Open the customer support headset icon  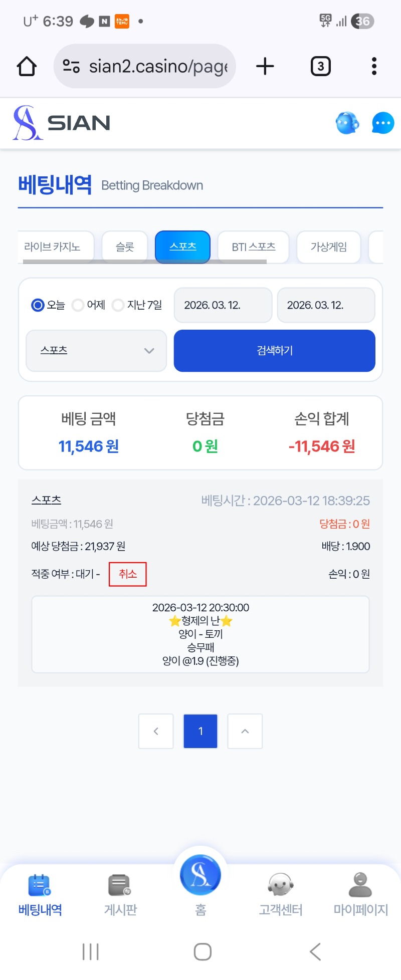[x=347, y=123]
